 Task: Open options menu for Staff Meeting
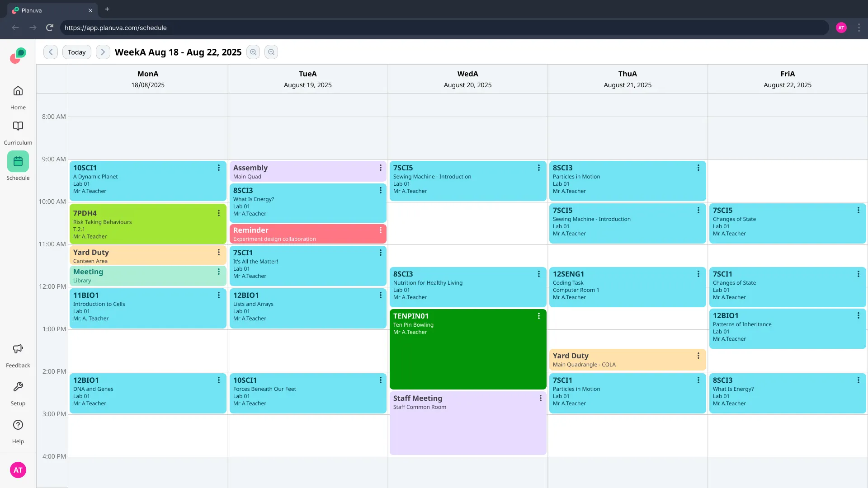tap(540, 399)
